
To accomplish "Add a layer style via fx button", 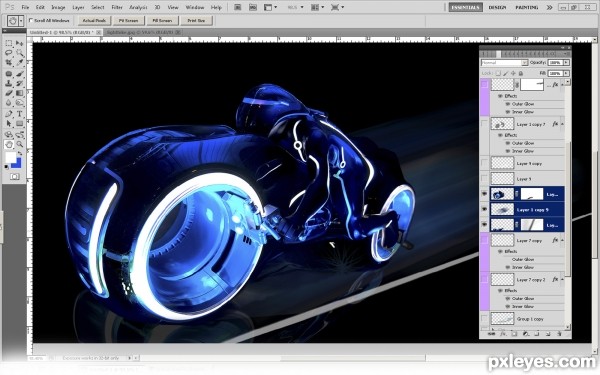I will pos(503,334).
